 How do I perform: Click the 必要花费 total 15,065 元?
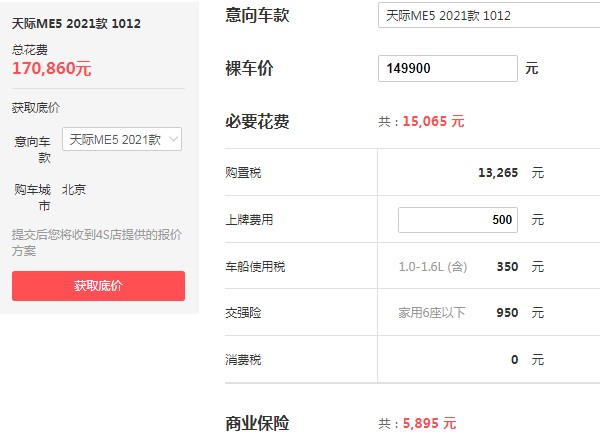(x=433, y=122)
